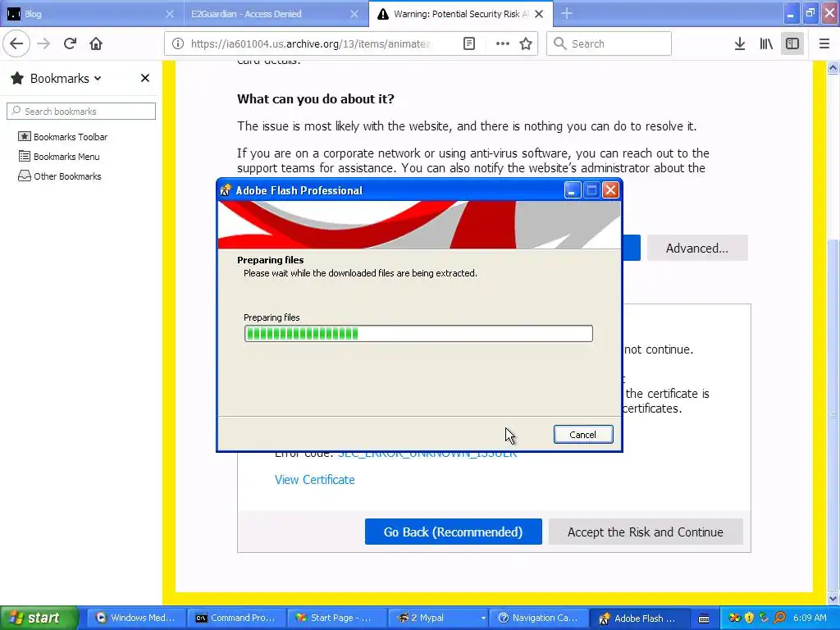This screenshot has height=630, width=840.
Task: Click the browser forward arrow
Action: click(43, 43)
